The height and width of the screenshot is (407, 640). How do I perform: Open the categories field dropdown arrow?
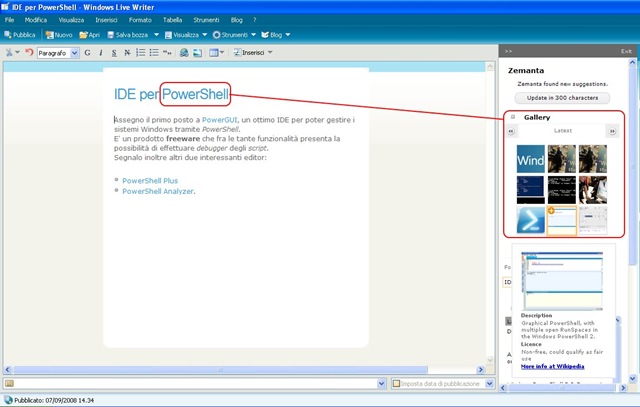381,384
